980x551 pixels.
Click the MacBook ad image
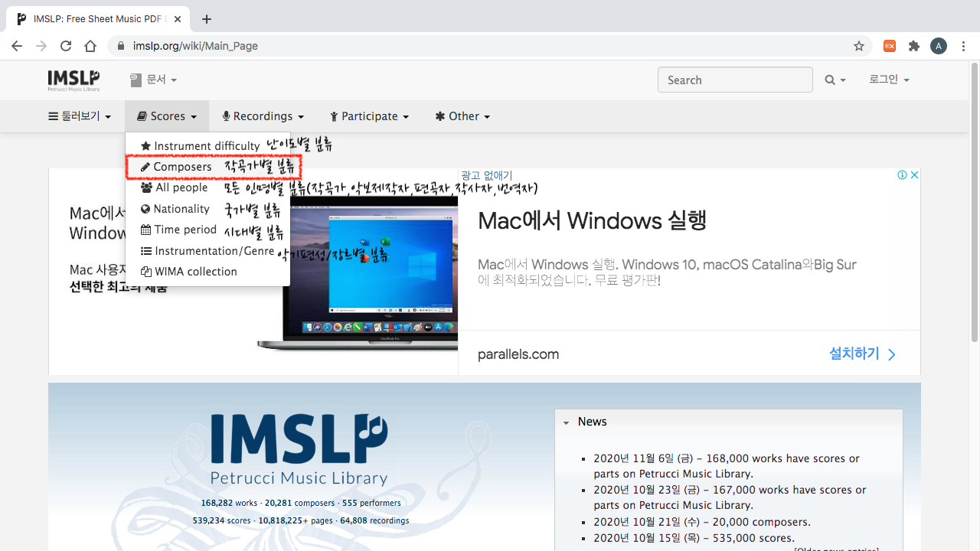pyautogui.click(x=357, y=274)
